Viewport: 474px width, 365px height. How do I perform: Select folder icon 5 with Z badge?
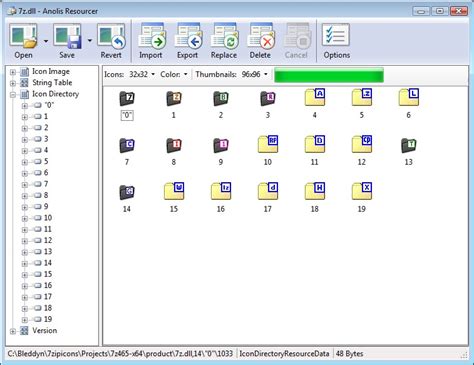coord(362,97)
